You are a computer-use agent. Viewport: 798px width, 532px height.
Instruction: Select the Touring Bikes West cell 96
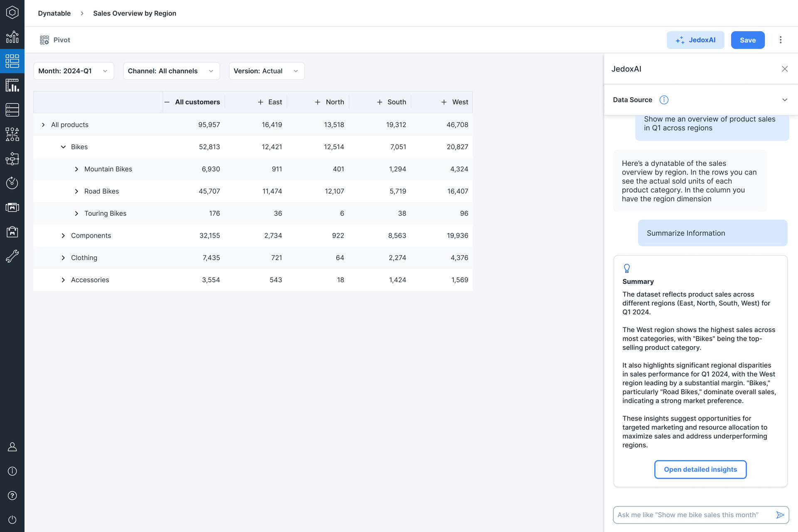coord(464,213)
